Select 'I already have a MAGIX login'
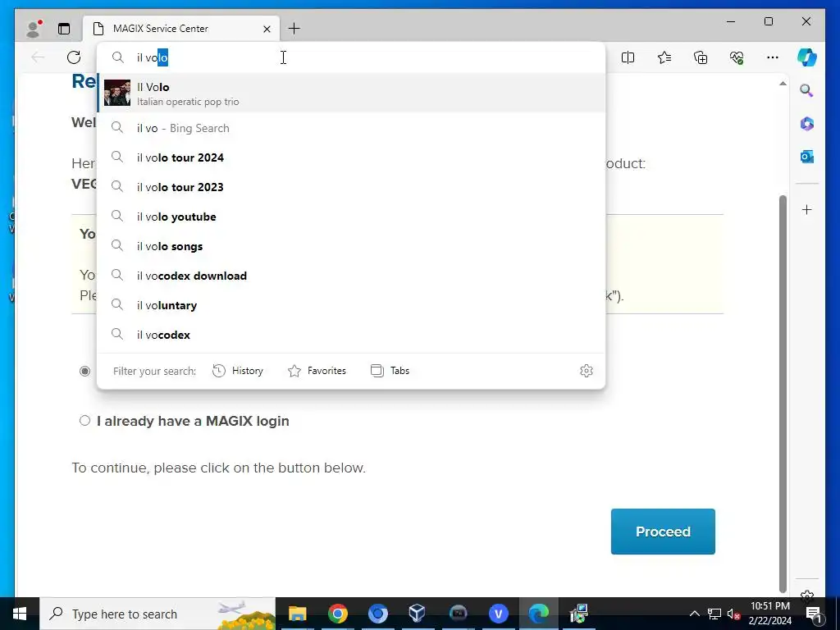The image size is (840, 630). click(x=84, y=421)
